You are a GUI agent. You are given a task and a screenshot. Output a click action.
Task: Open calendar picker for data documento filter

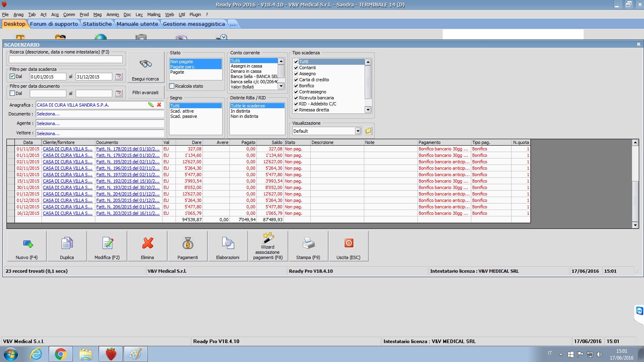click(x=118, y=93)
